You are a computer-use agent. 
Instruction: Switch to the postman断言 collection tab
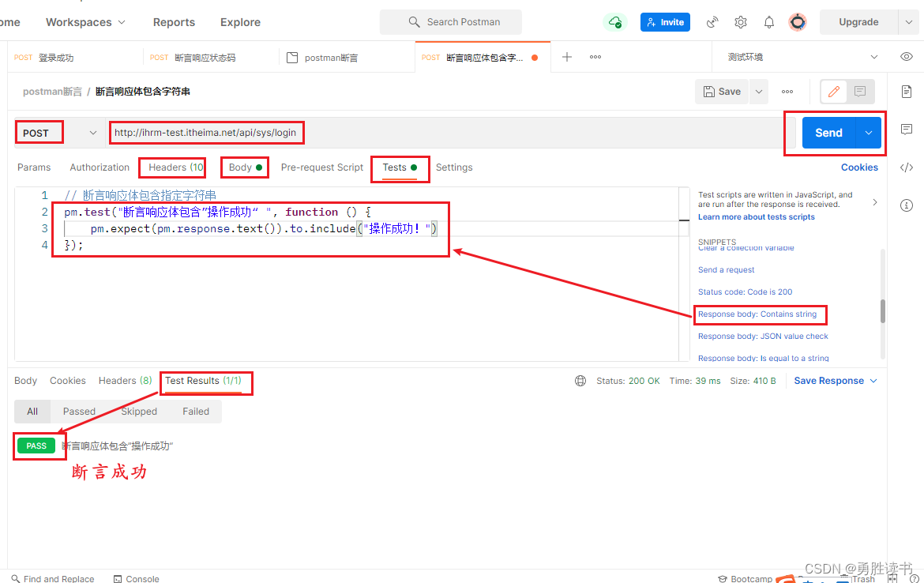pyautogui.click(x=347, y=57)
